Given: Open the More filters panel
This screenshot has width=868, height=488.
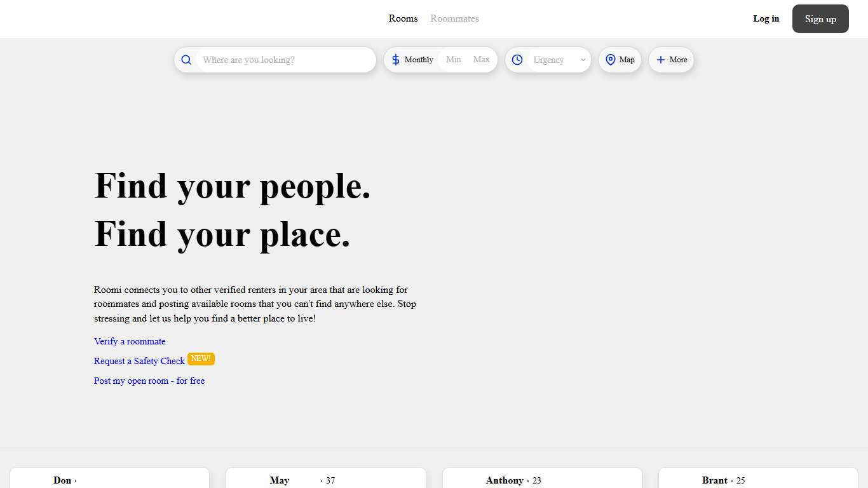Looking at the screenshot, I should coord(671,59).
